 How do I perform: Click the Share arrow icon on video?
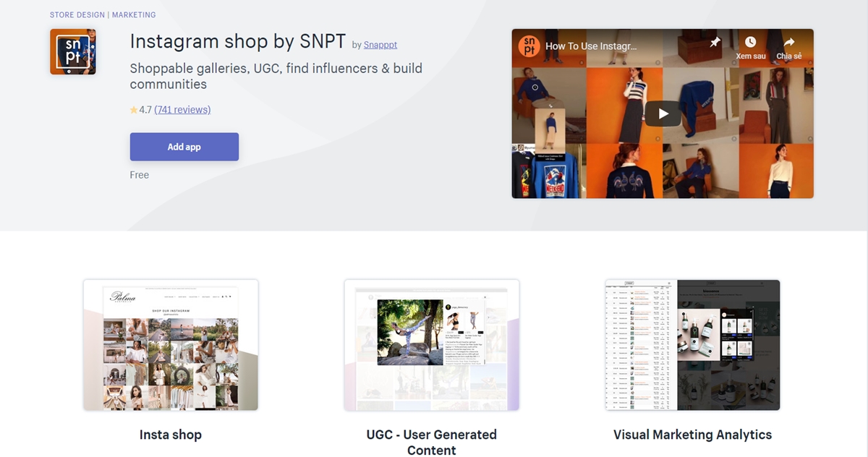click(x=788, y=43)
